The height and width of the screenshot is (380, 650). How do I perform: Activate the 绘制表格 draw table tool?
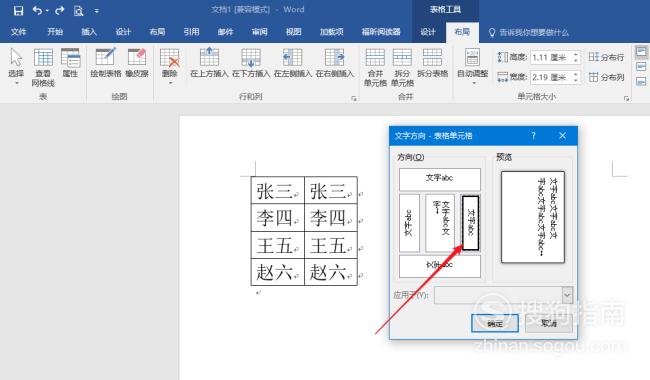pyautogui.click(x=106, y=63)
